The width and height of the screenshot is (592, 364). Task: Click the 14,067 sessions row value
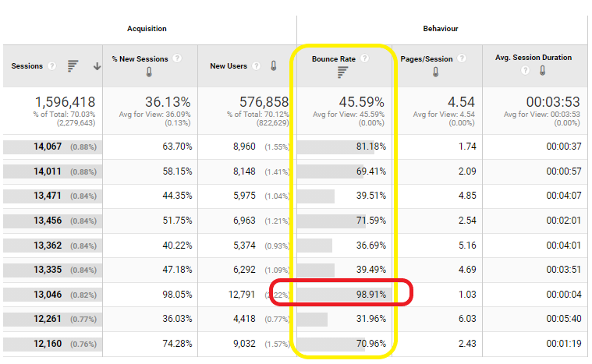[48, 147]
